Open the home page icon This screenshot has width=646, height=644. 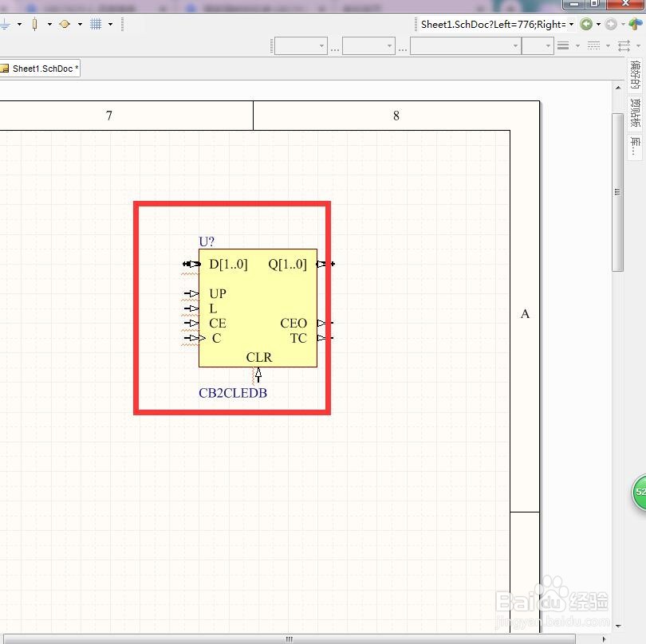[636, 24]
